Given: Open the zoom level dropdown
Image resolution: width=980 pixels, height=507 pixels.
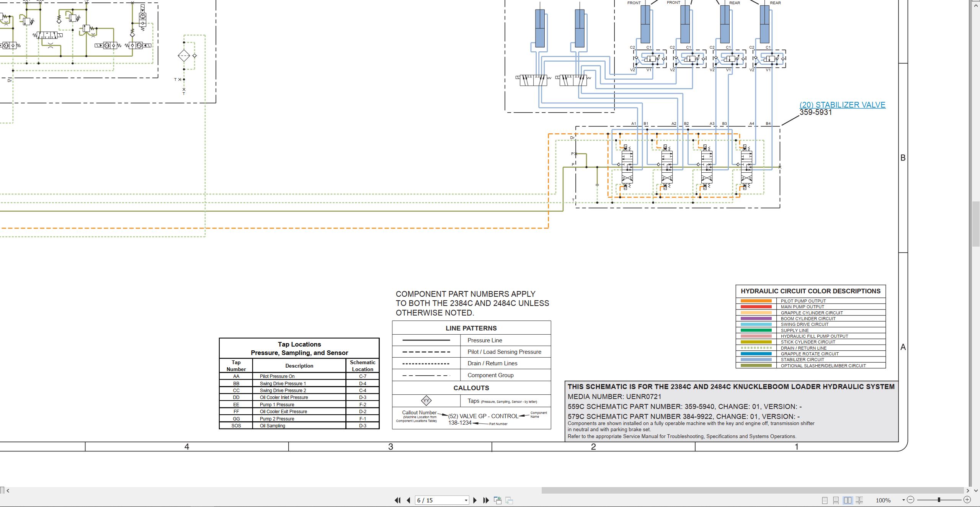Looking at the screenshot, I should tap(903, 500).
